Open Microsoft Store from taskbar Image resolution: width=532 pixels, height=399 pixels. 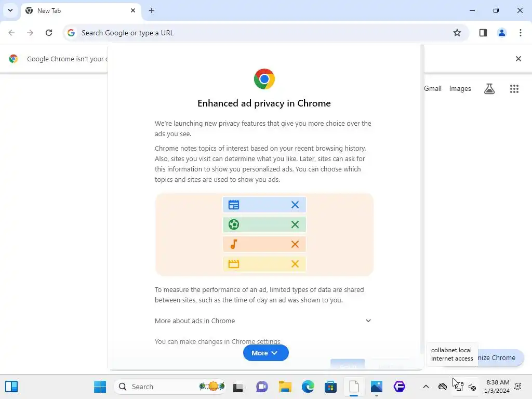pos(330,387)
